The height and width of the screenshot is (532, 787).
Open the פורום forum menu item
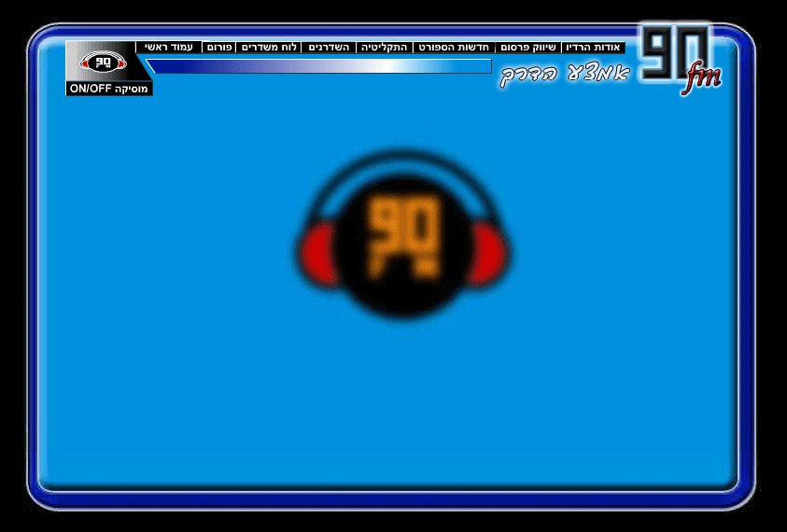point(219,48)
